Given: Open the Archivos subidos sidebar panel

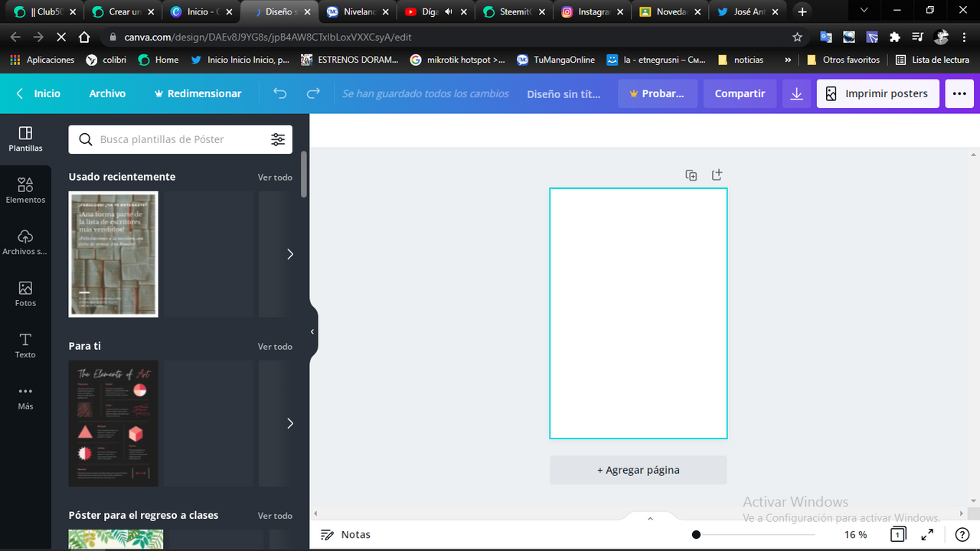Looking at the screenshot, I should click(25, 243).
